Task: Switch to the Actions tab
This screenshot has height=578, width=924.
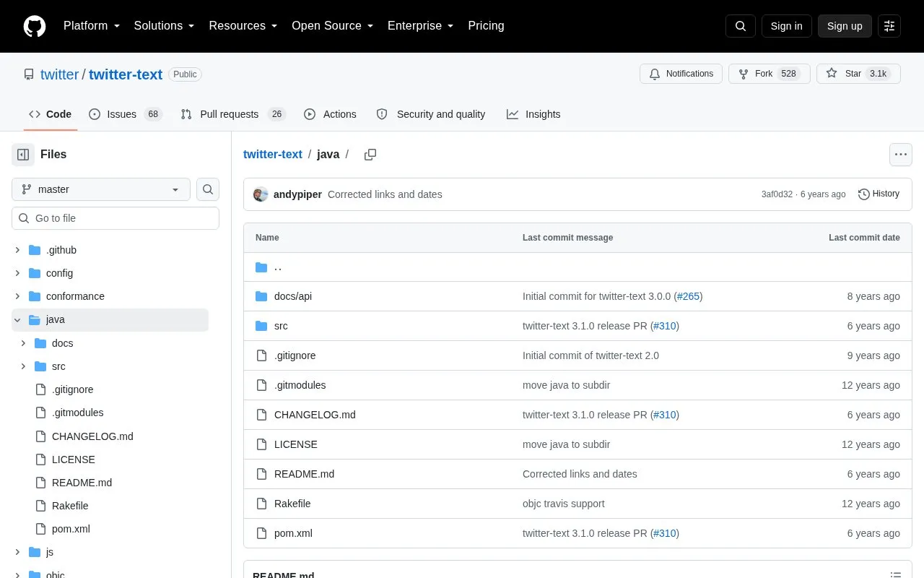Action: 330,114
